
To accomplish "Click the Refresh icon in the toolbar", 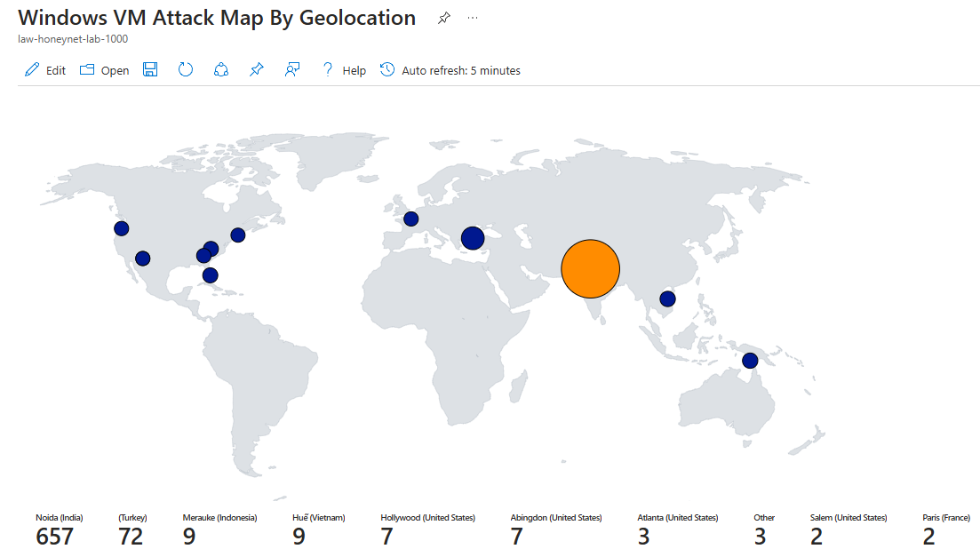I will (186, 69).
